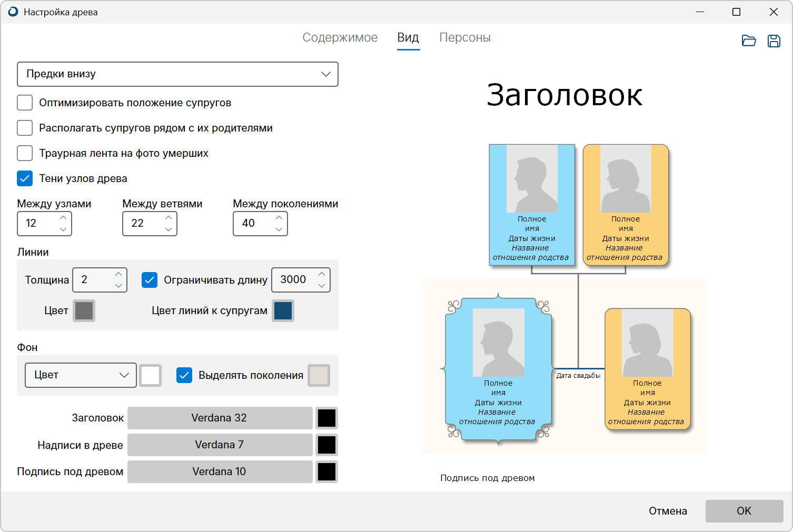This screenshot has width=793, height=532.
Task: Enable Оптимизировать положение супругов
Action: 25,103
